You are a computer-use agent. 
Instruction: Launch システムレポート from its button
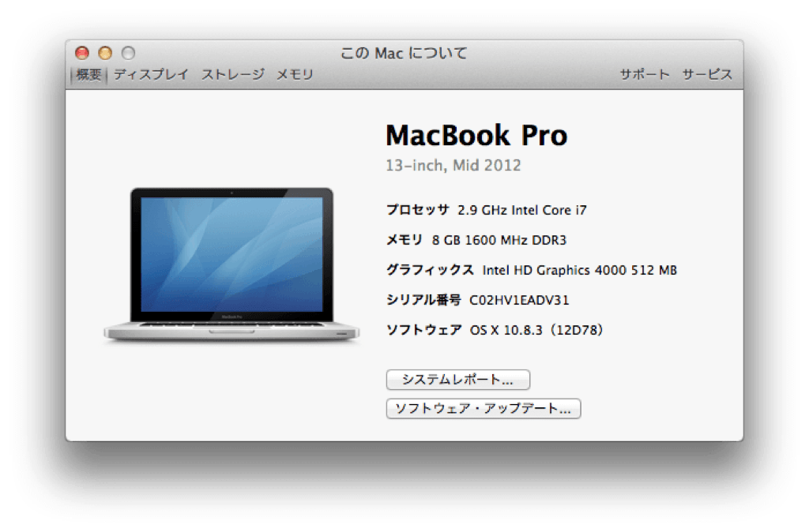click(x=457, y=380)
